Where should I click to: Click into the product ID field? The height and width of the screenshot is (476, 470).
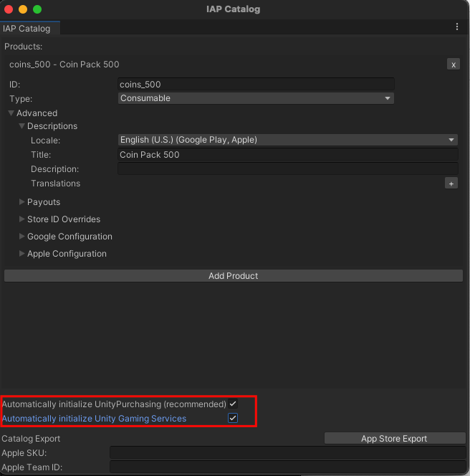coord(256,85)
